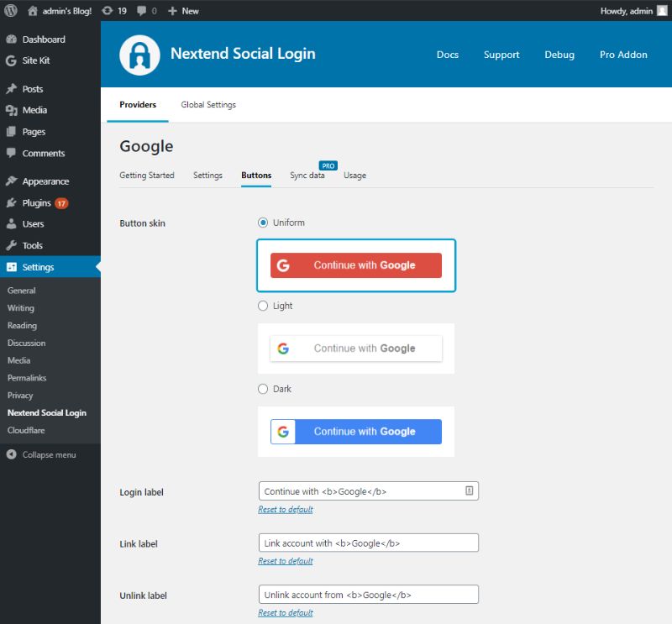This screenshot has height=624, width=672.
Task: Select the Uniform button skin radio
Action: coord(263,223)
